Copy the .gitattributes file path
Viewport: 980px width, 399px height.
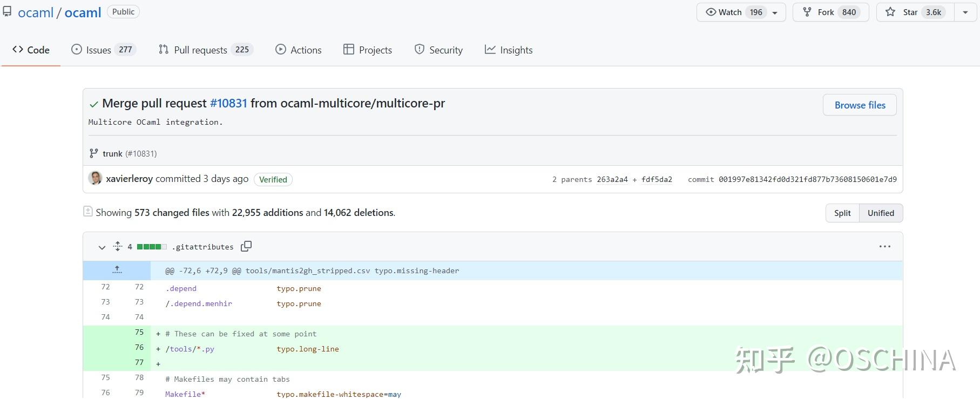(246, 246)
